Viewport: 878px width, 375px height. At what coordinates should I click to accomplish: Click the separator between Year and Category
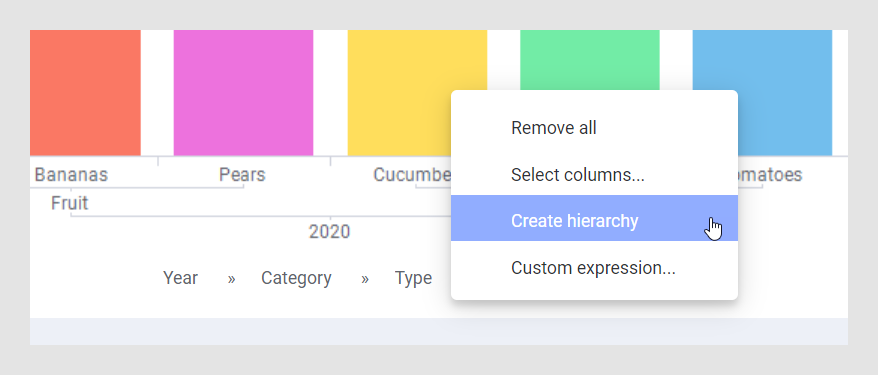coord(231,279)
